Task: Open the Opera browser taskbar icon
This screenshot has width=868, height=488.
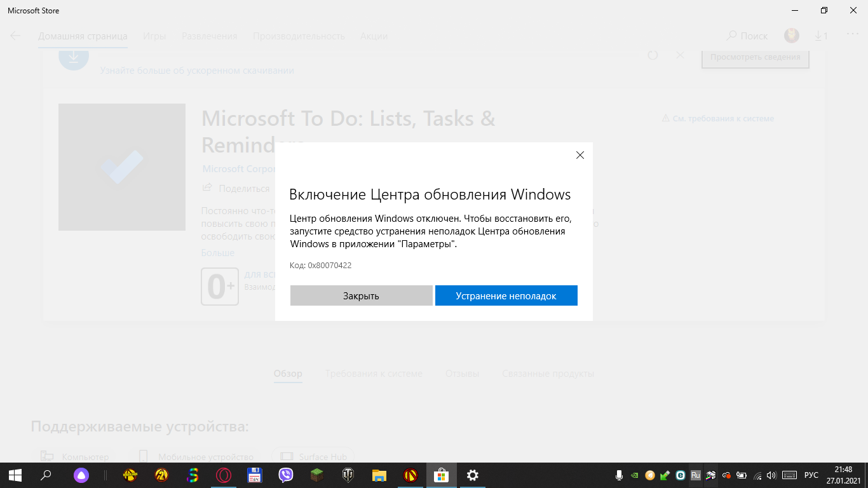Action: coord(223,475)
